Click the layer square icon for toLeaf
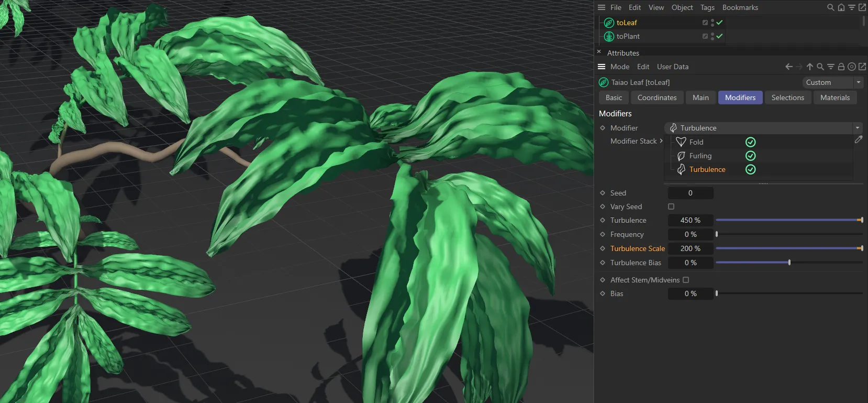 coord(705,23)
